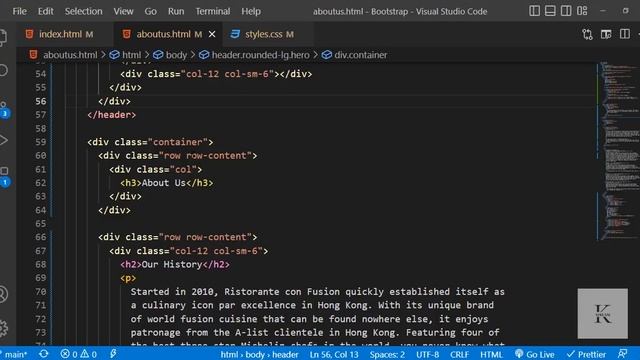Open Run and Debug view
Image resolution: width=640 pixels, height=360 pixels.
(x=3, y=140)
